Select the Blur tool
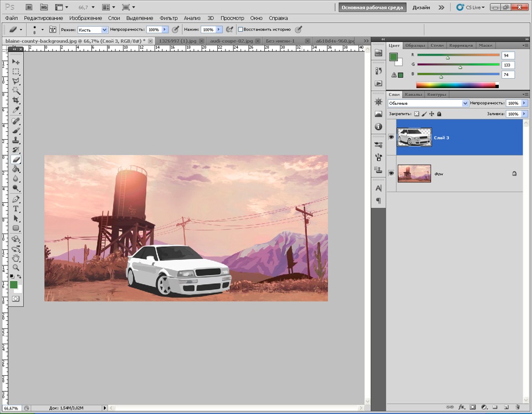Image resolution: width=532 pixels, height=414 pixels. coord(16,178)
